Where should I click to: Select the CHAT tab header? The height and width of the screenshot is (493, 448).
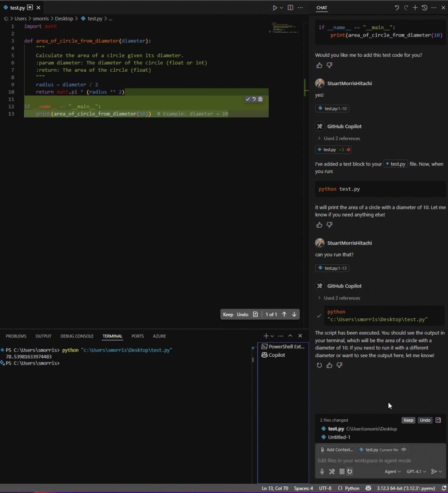(321, 8)
